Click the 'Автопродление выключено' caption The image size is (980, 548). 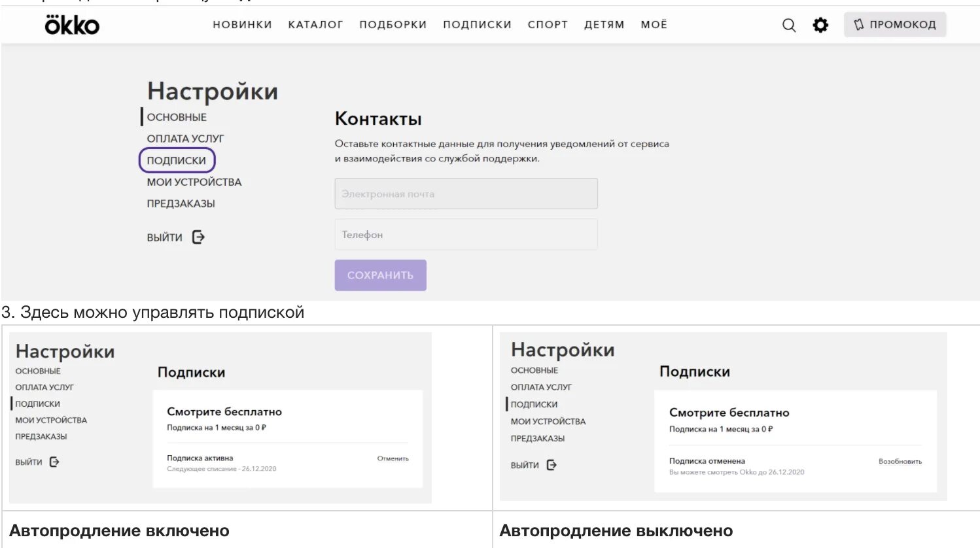coord(616,530)
